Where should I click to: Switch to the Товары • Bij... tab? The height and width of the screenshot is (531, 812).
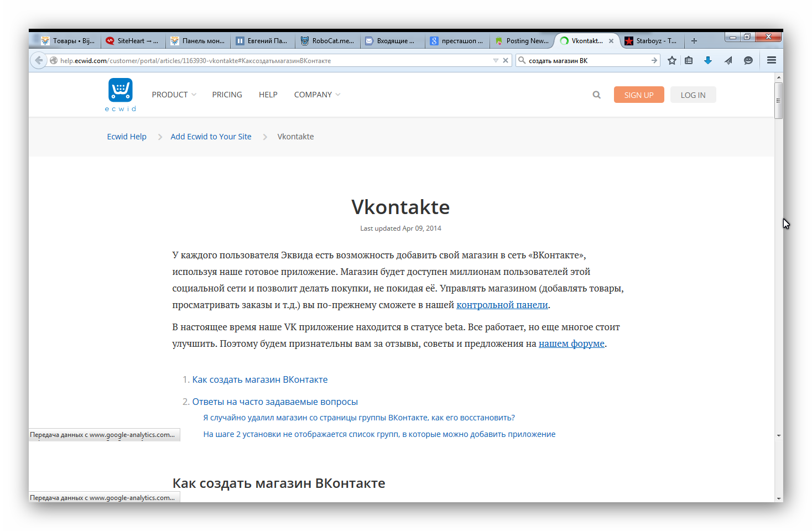click(x=69, y=41)
